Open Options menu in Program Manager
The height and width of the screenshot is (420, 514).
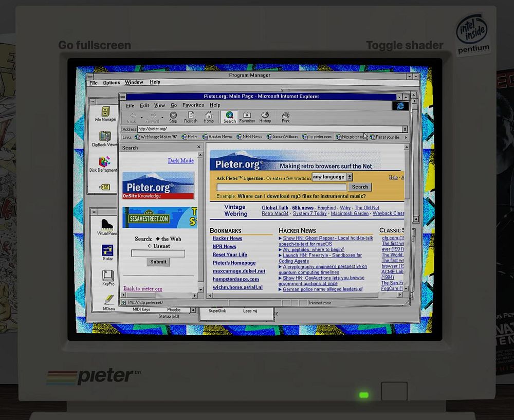click(x=112, y=83)
